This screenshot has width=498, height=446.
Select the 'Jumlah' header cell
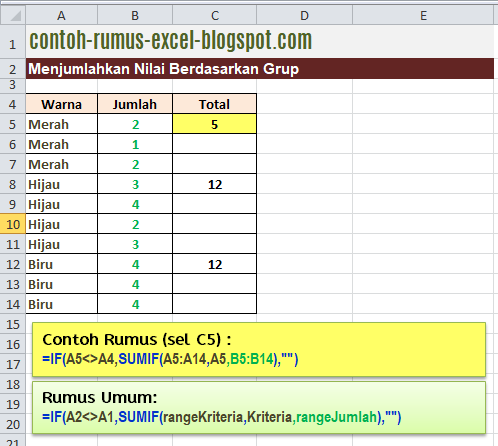tap(135, 104)
